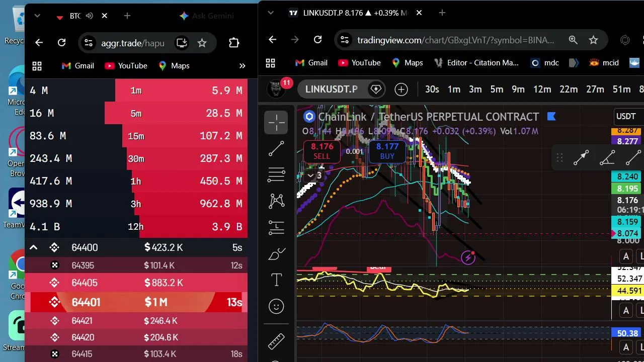Click the 0.001 order quantity field
The height and width of the screenshot is (362, 644).
(355, 151)
